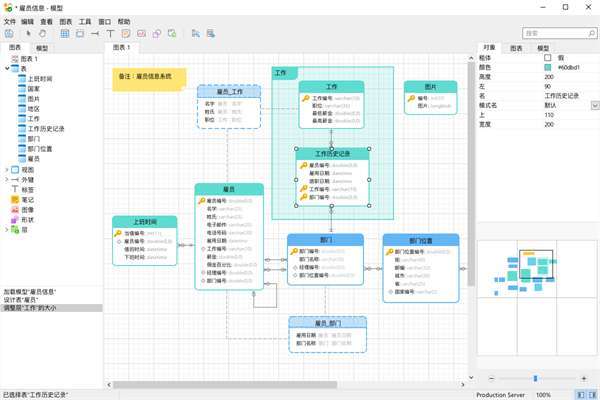
Task: Open the 帮助 menu
Action: (124, 22)
